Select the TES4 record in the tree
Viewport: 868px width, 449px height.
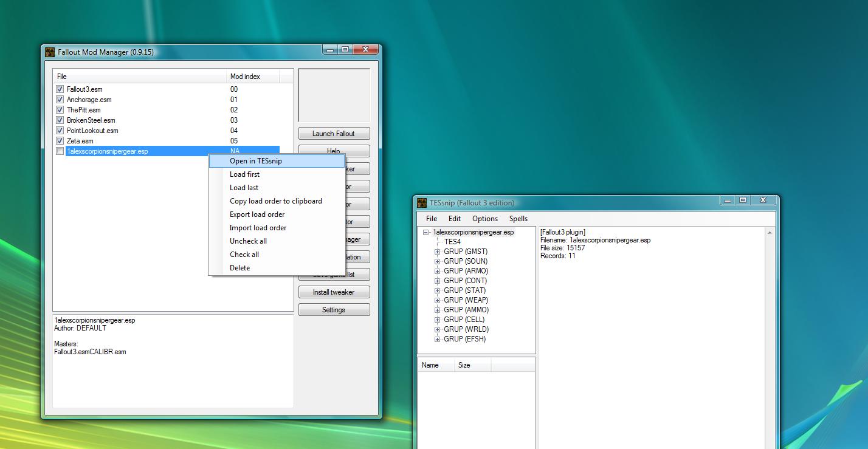click(x=452, y=242)
